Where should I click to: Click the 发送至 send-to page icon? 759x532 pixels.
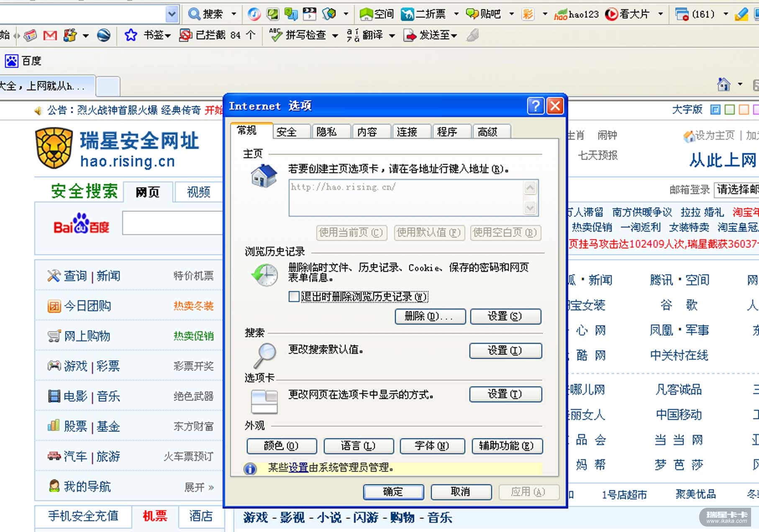coord(410,35)
